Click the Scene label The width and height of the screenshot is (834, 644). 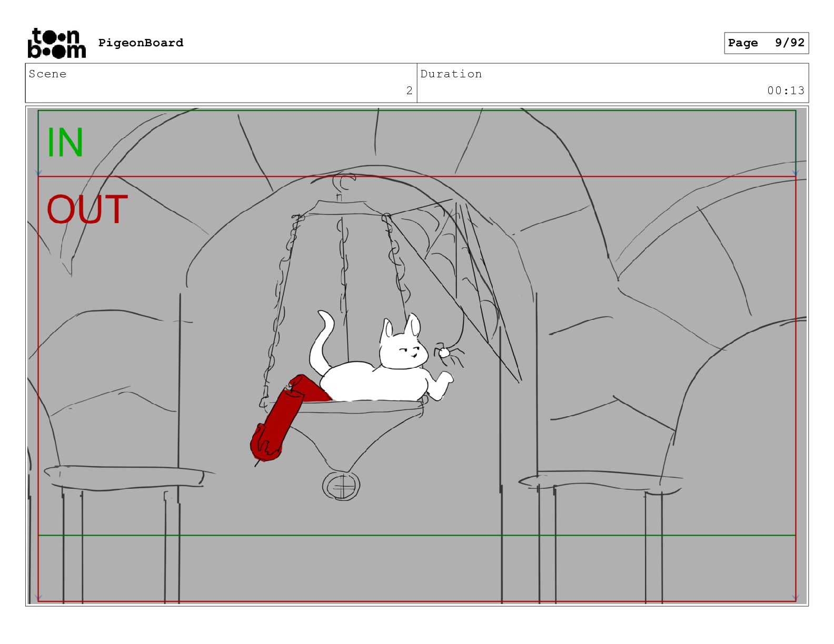[x=47, y=74]
